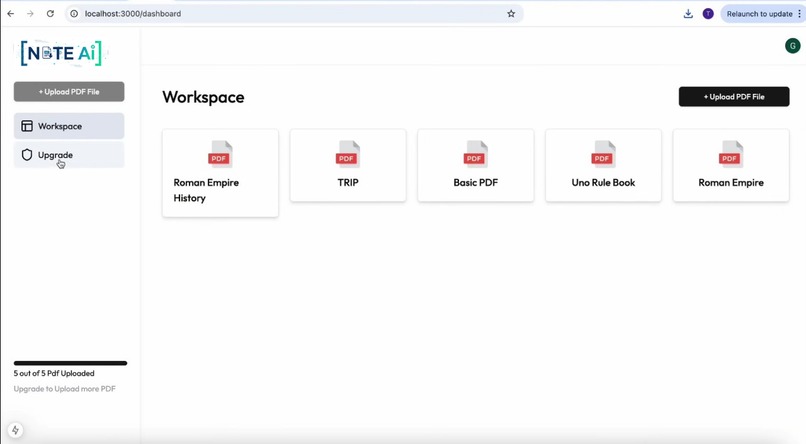Click the Upgrade shield icon

pyautogui.click(x=27, y=155)
